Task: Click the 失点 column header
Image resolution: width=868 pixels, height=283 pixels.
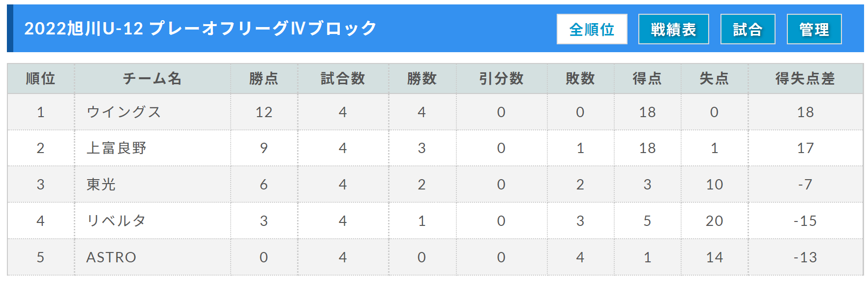Action: point(714,78)
